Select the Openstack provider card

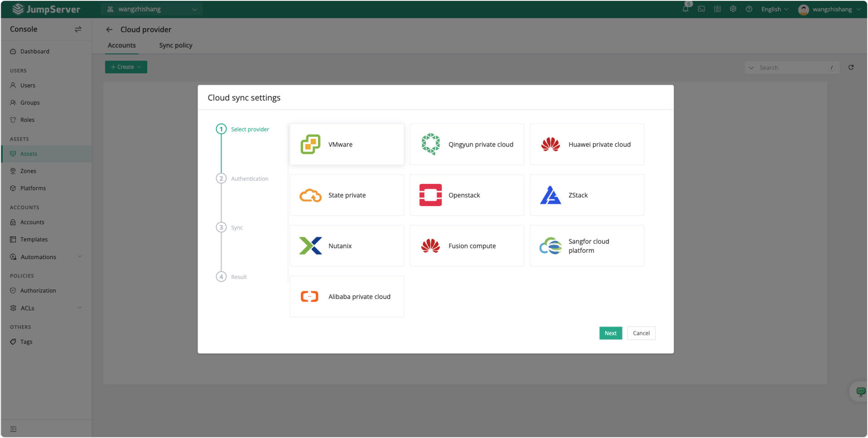click(x=467, y=195)
